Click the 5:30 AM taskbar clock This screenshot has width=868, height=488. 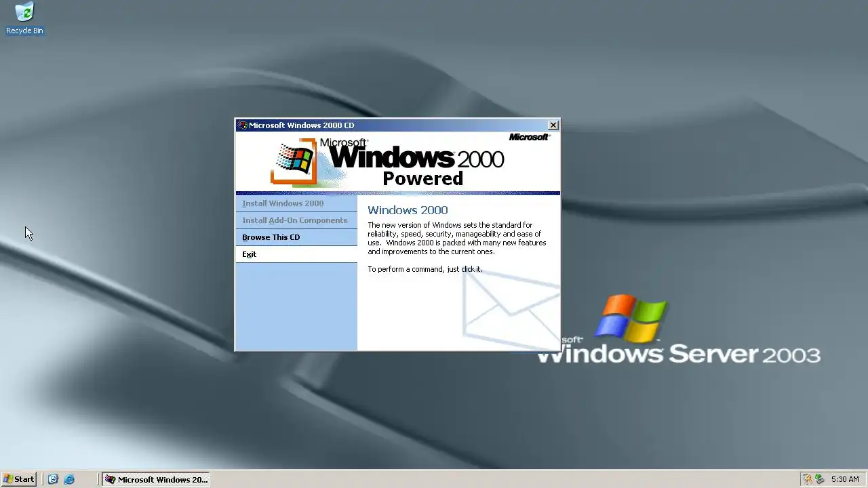point(845,479)
